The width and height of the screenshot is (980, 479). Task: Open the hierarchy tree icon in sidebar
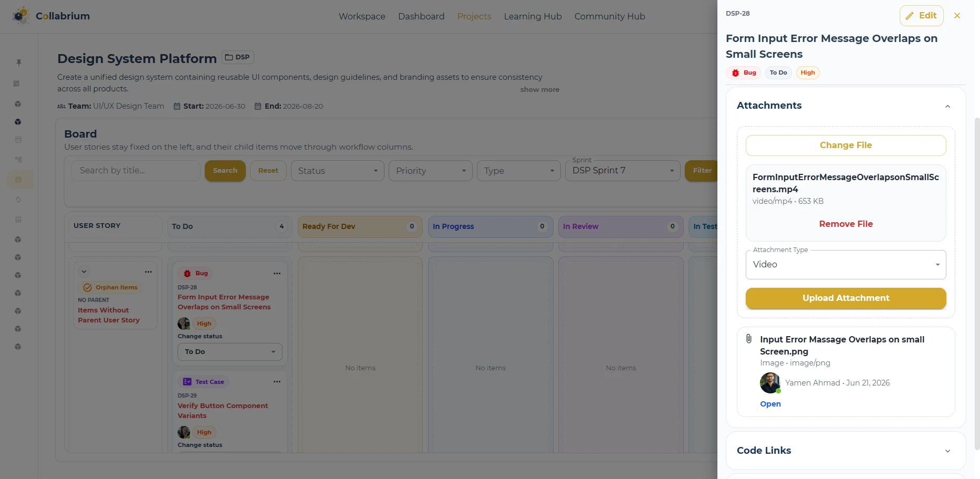(18, 160)
